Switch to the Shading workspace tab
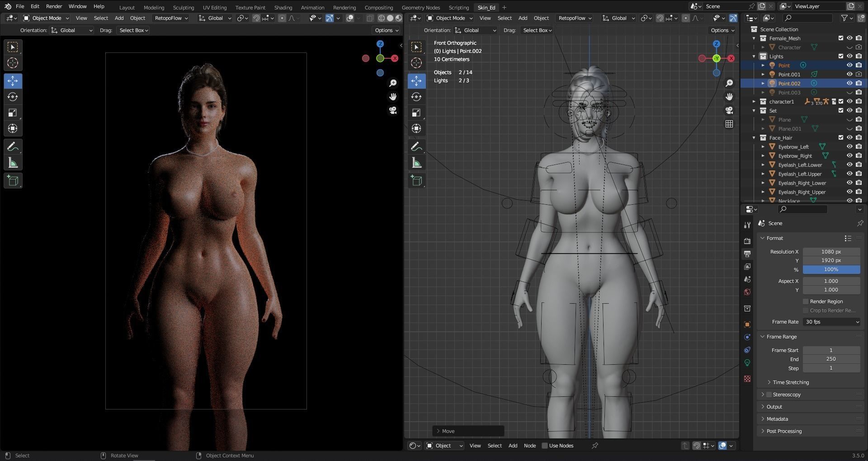 (283, 7)
